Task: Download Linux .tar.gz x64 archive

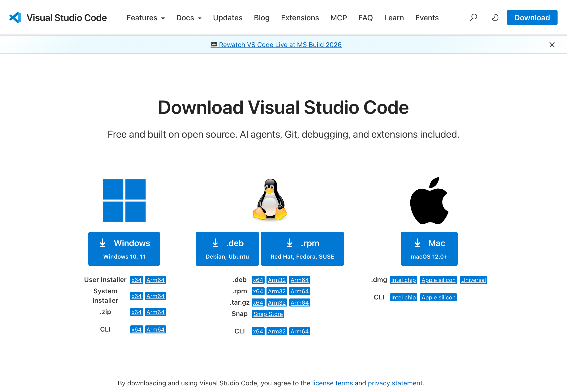Action: click(x=258, y=302)
